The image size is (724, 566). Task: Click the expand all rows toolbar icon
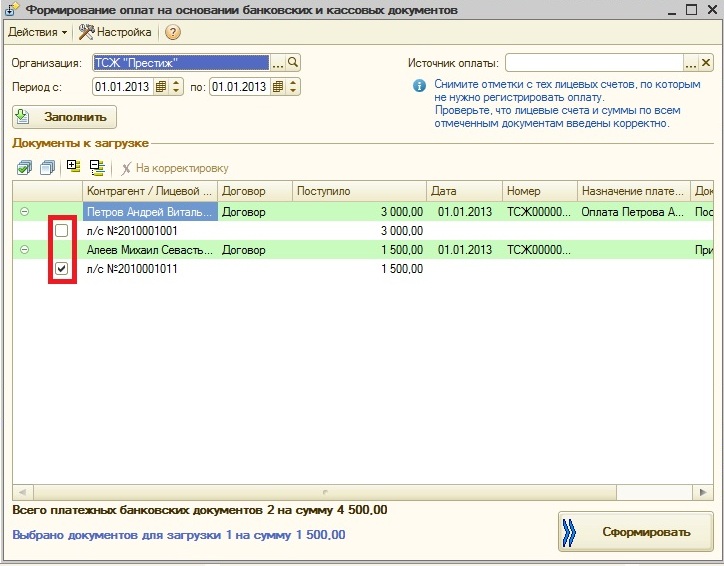pos(73,168)
